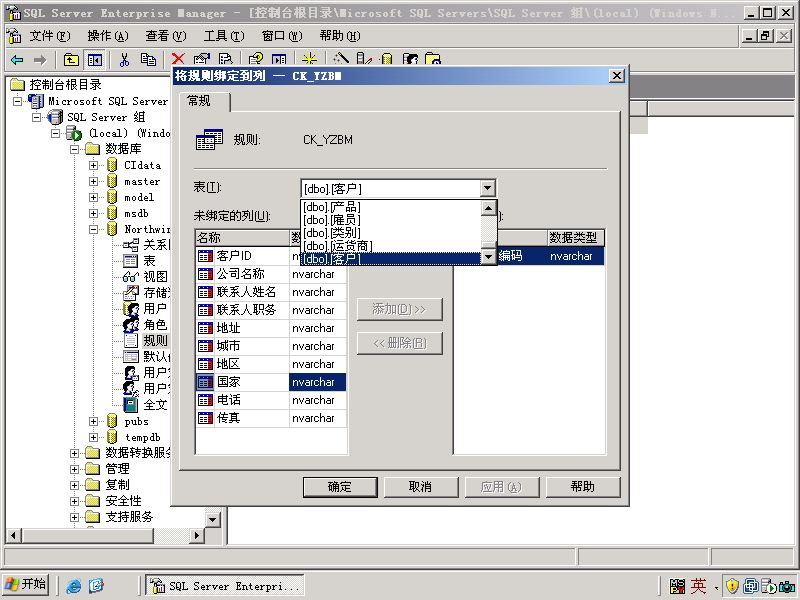The width and height of the screenshot is (800, 600).
Task: Click the 开始 Start button
Action: 26,584
